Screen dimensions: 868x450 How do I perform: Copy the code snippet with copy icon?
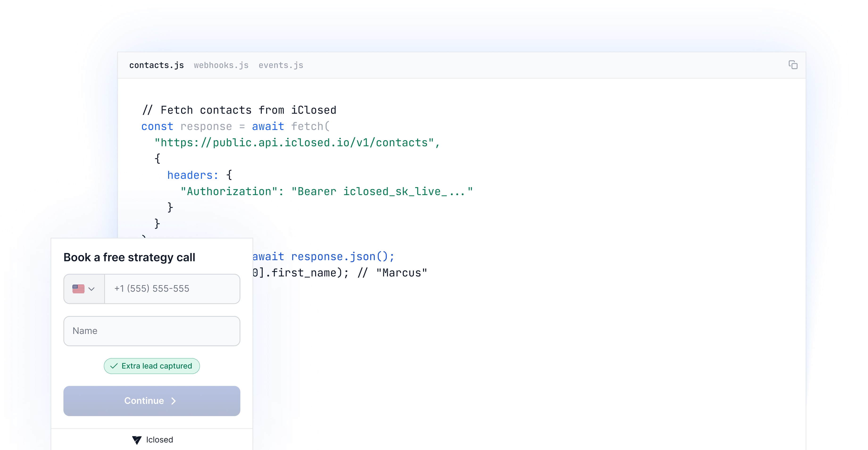[x=793, y=65]
